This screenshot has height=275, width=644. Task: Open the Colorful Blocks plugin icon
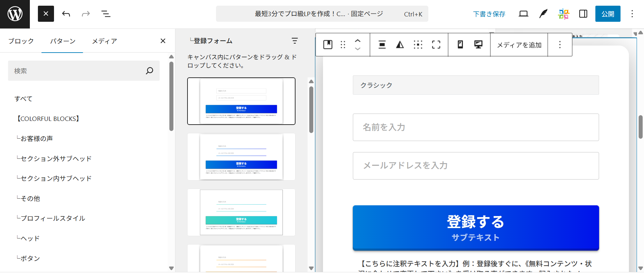coord(563,14)
